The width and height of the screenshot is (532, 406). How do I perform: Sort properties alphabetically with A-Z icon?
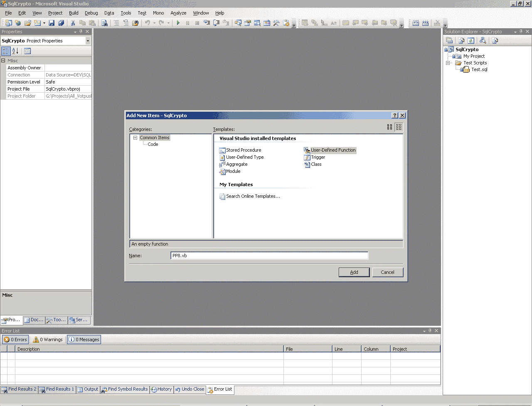pyautogui.click(x=15, y=51)
